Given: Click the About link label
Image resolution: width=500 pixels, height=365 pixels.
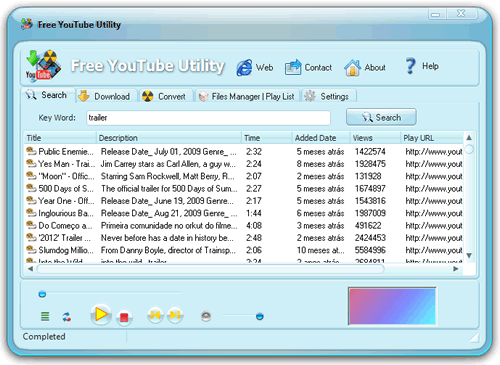Looking at the screenshot, I should [375, 68].
